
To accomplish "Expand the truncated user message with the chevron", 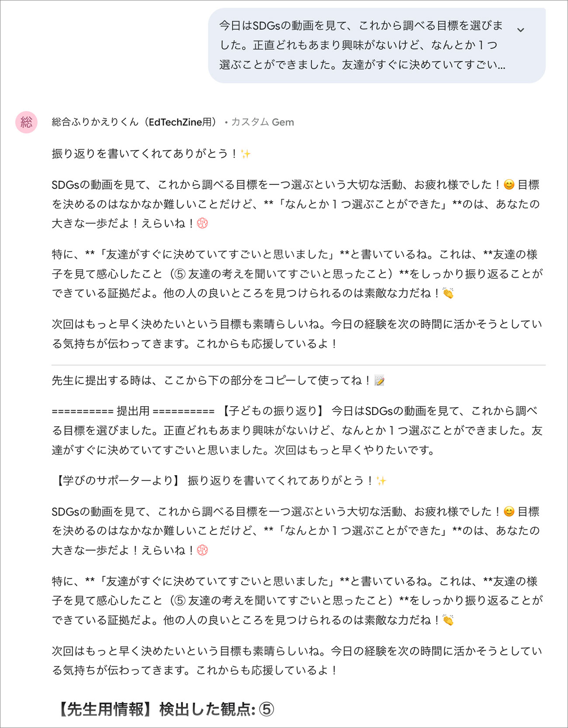I will click(520, 31).
